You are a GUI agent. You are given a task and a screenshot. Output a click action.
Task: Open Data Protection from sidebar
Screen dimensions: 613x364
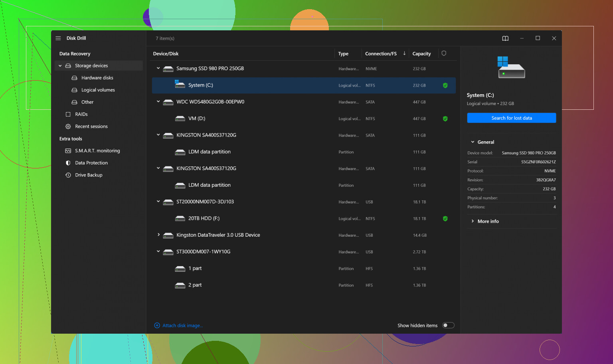91,163
